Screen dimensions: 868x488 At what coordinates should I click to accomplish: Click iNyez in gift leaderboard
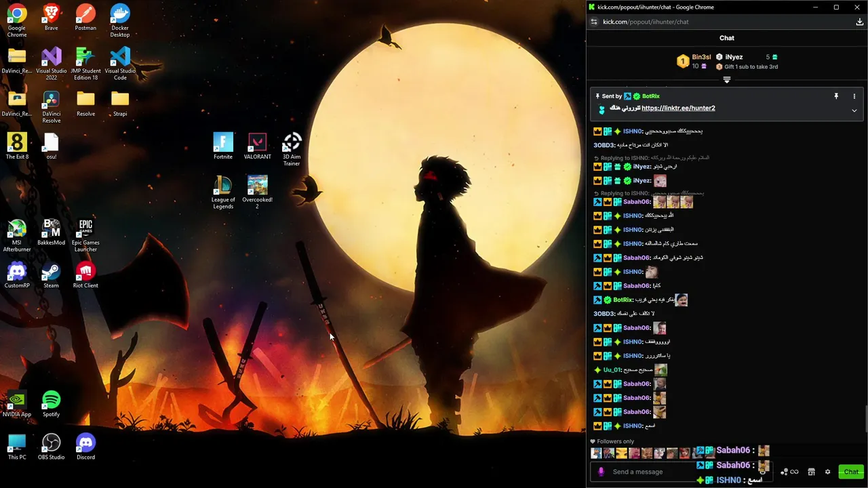click(x=734, y=57)
